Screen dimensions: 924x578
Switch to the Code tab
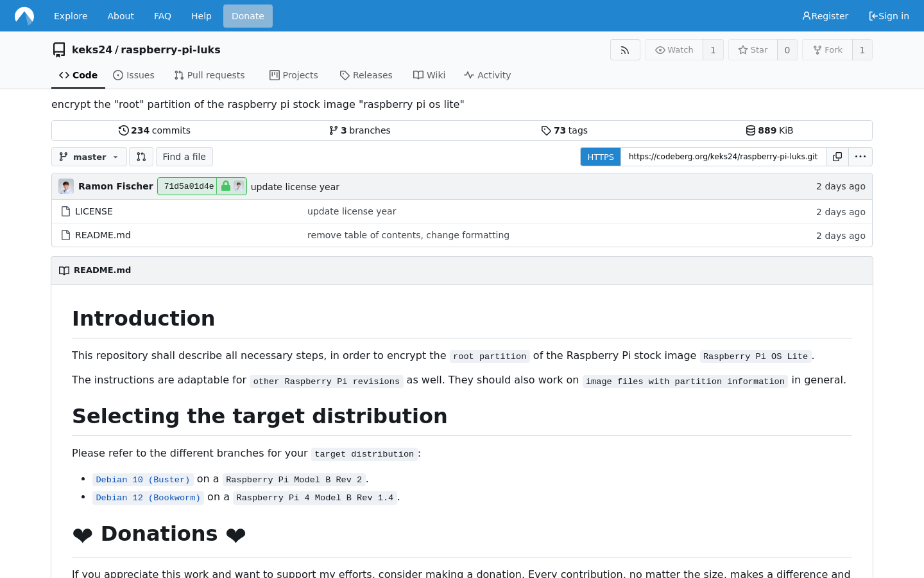tap(78, 75)
